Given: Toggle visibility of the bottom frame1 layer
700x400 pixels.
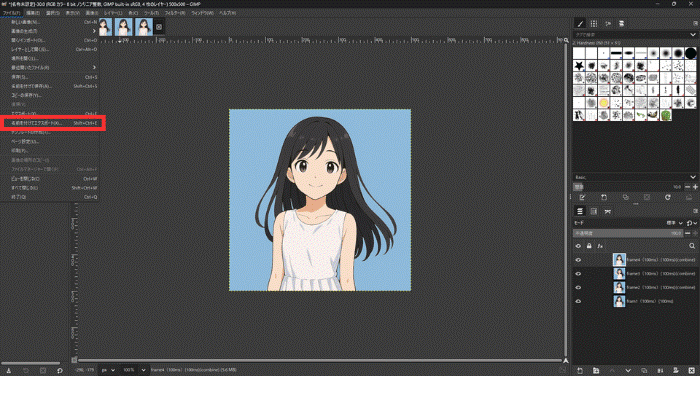Looking at the screenshot, I should pyautogui.click(x=578, y=301).
